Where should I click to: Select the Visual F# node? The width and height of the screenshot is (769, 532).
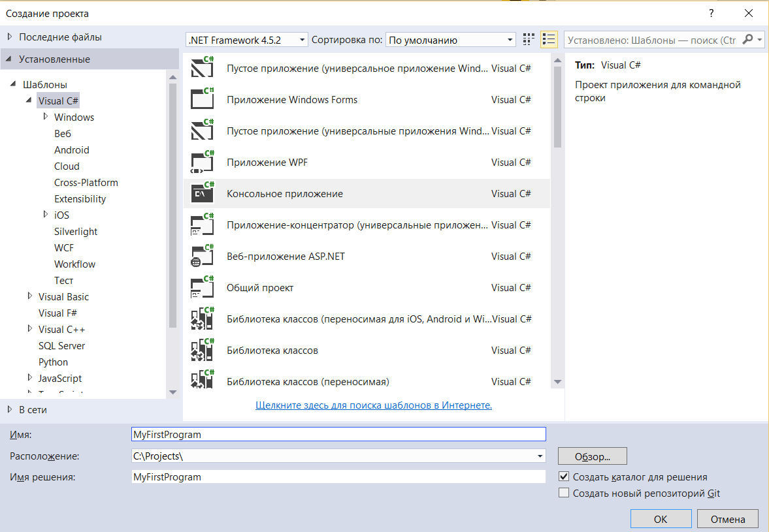[57, 313]
